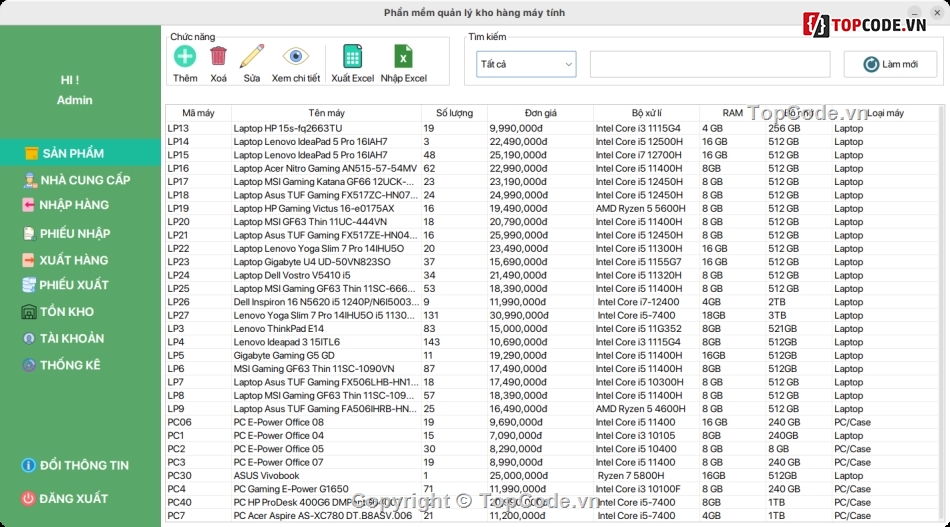The height and width of the screenshot is (527, 950).
Task: Select the ASUS Vivobook row
Action: 552,476
